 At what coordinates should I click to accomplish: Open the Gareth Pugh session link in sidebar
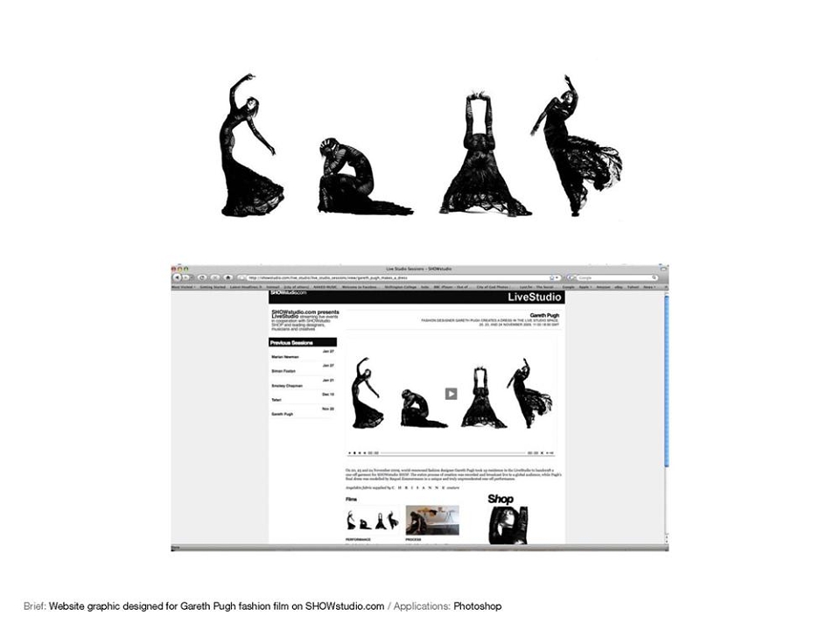283,414
